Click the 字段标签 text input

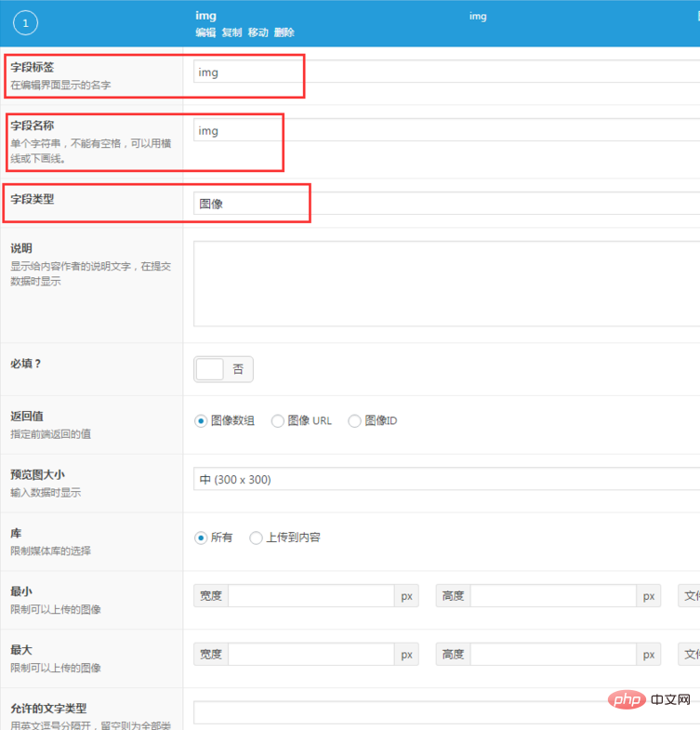click(x=446, y=72)
